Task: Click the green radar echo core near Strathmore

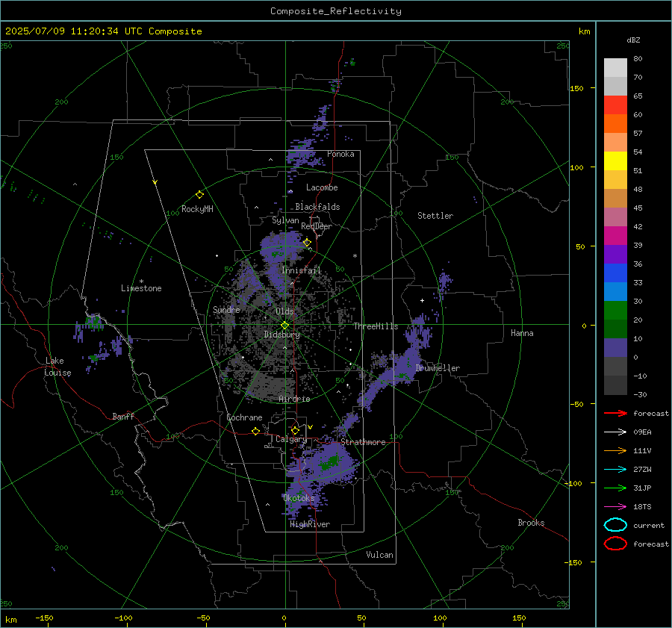Action: click(x=331, y=461)
